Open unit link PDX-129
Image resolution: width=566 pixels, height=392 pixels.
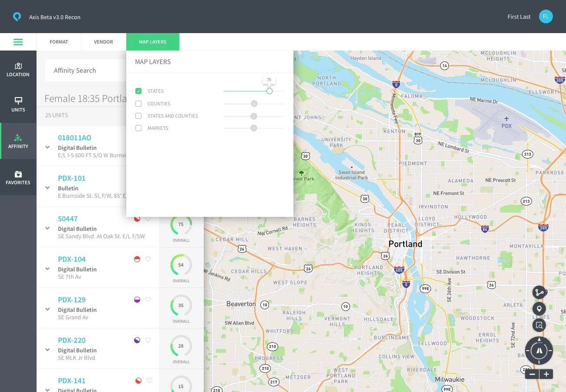[72, 300]
